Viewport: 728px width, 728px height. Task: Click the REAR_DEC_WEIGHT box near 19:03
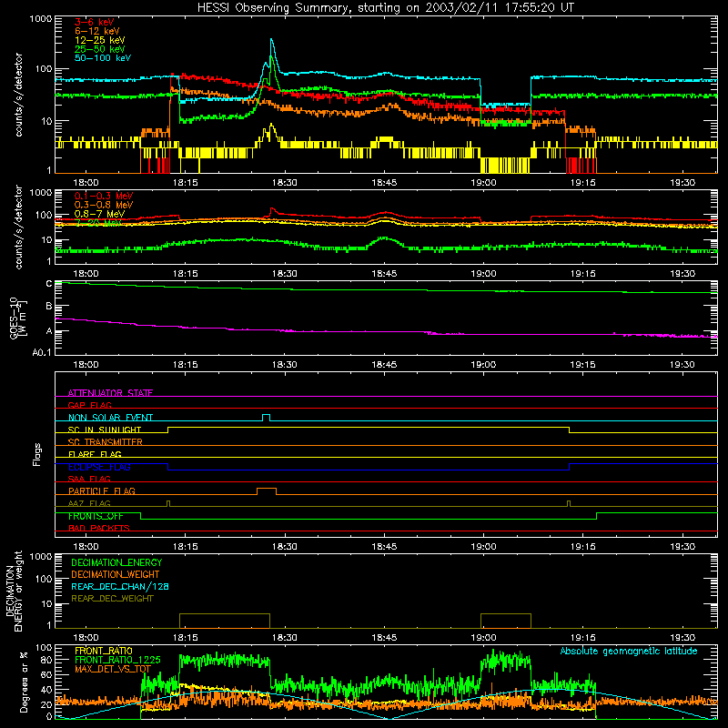pos(506,621)
